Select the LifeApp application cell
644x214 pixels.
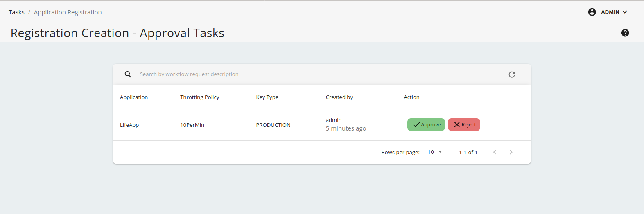(x=129, y=125)
